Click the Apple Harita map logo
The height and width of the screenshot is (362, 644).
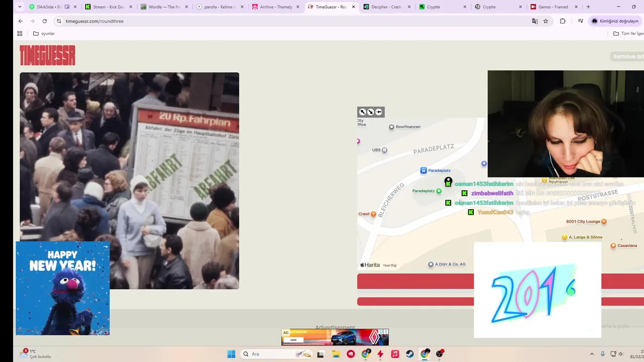[x=370, y=265]
